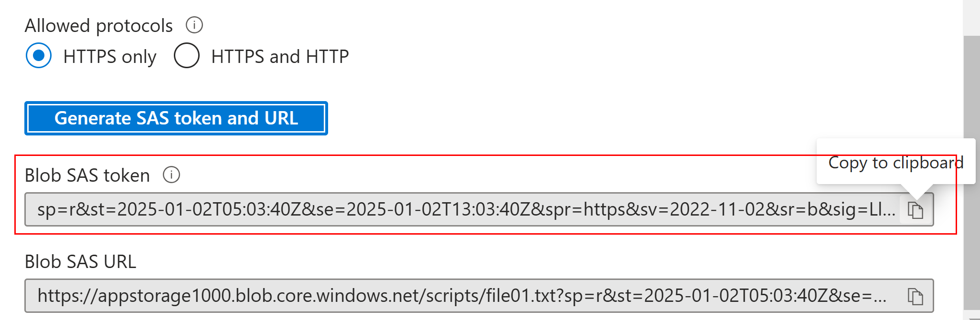Choose the HTTPS and HTTP radio option
Viewport: 980px width, 320px height.
tap(187, 56)
